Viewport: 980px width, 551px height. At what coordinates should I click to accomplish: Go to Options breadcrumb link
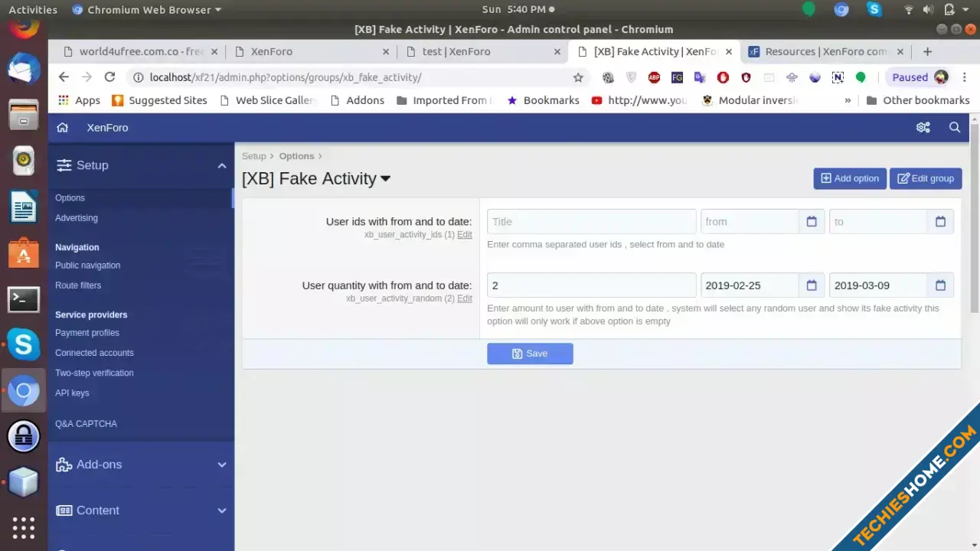pyautogui.click(x=296, y=156)
